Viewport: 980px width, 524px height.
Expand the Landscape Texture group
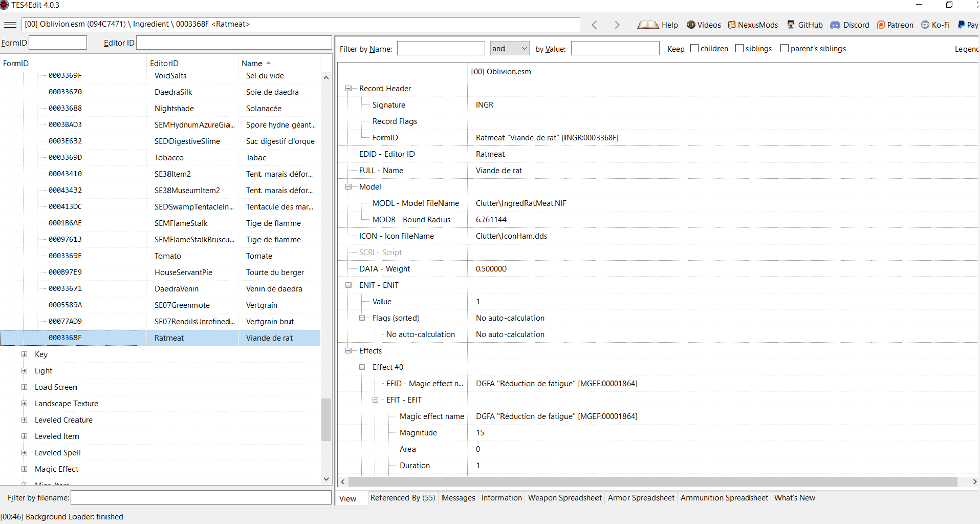click(x=24, y=403)
